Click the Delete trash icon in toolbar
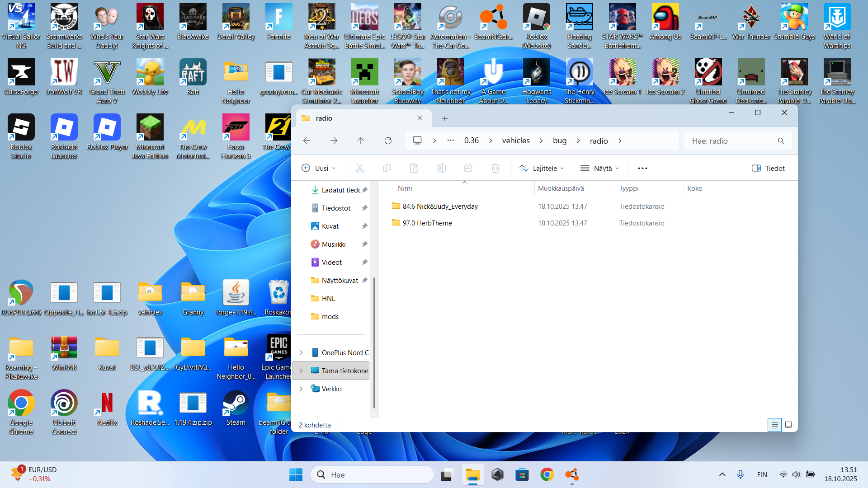 (495, 168)
